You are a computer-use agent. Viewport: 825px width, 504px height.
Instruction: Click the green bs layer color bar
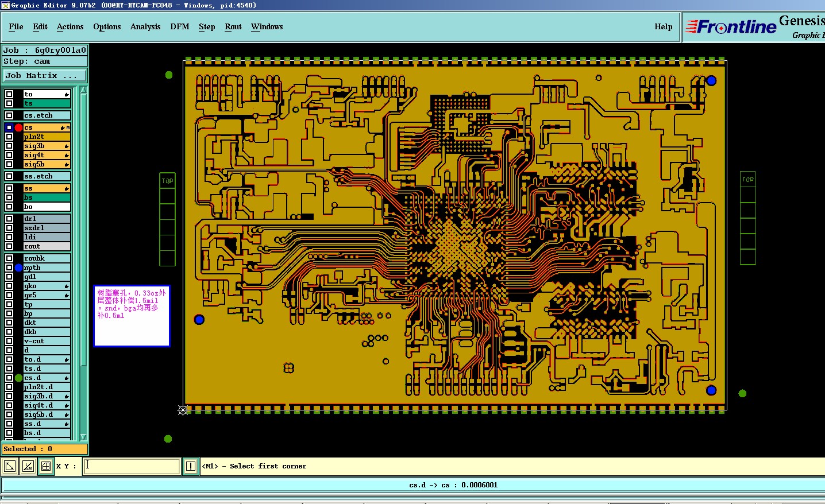point(47,197)
